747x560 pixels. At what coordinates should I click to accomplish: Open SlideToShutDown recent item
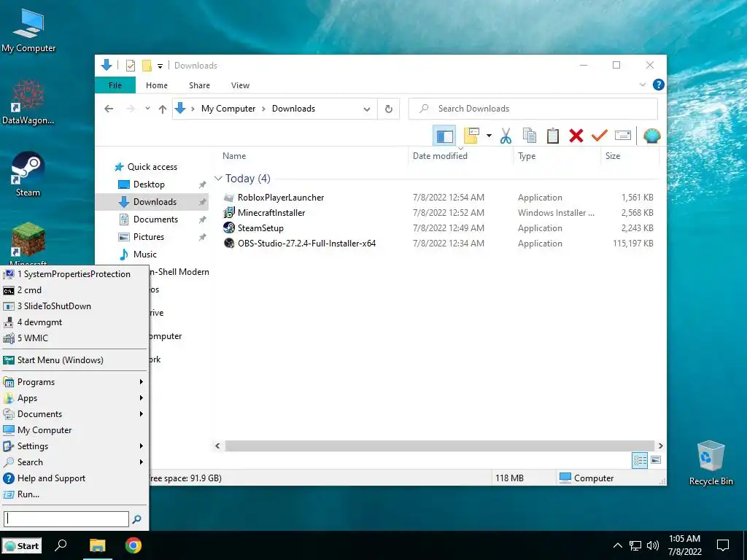tap(74, 306)
